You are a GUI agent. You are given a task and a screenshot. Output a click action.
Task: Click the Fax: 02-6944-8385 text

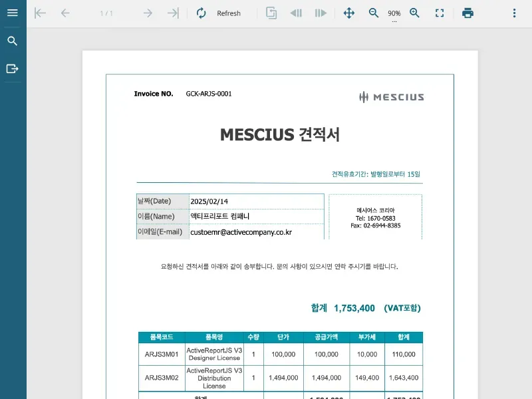click(375, 225)
